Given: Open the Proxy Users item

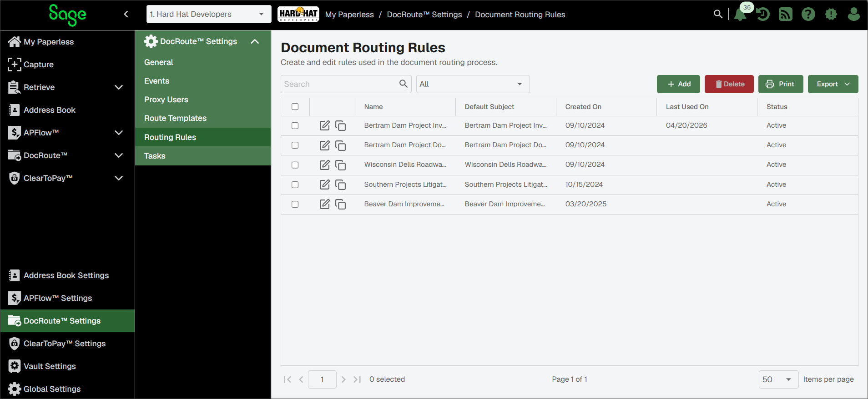Looking at the screenshot, I should point(203,100).
